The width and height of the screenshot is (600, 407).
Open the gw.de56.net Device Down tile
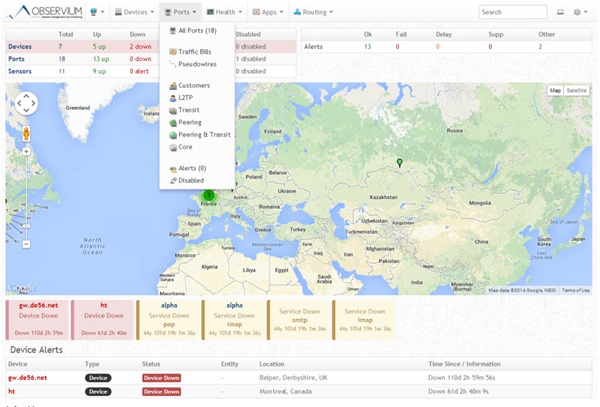38,320
